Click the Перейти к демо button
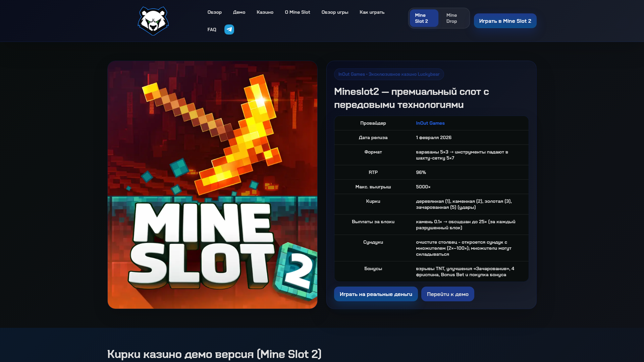 447,294
